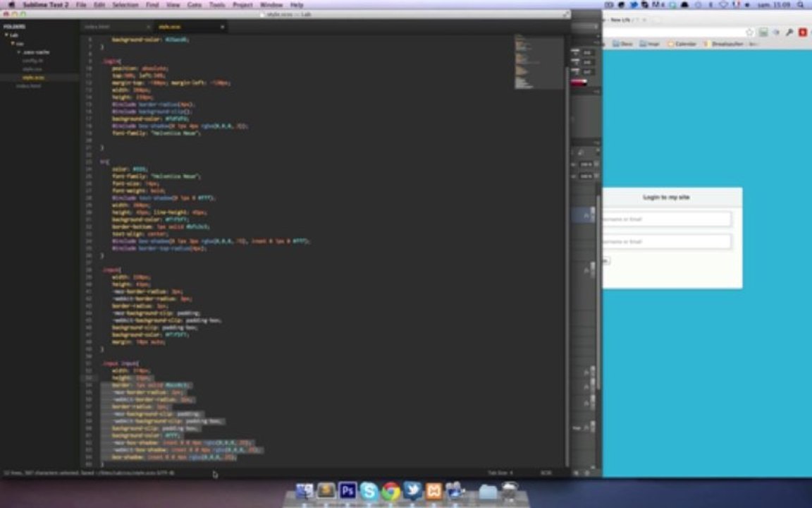This screenshot has width=812, height=508.
Task: Open XAMPP from the Dock
Action: click(x=434, y=490)
